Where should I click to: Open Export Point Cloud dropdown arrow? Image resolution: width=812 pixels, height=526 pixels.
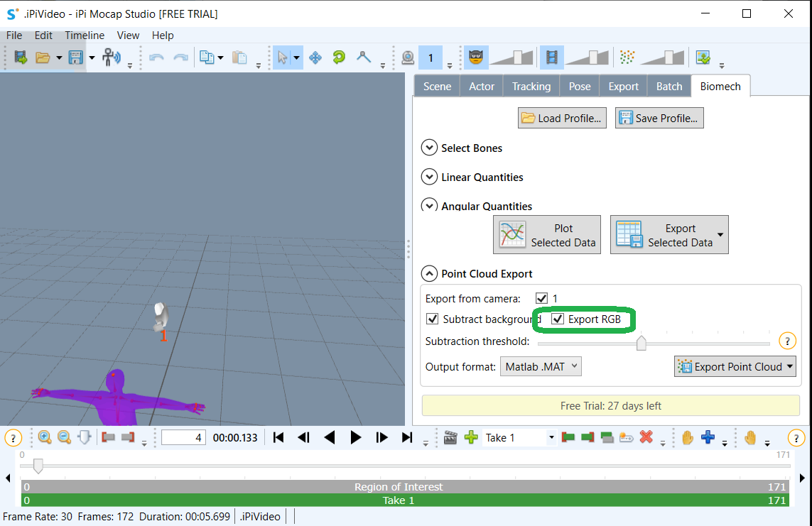tap(790, 366)
